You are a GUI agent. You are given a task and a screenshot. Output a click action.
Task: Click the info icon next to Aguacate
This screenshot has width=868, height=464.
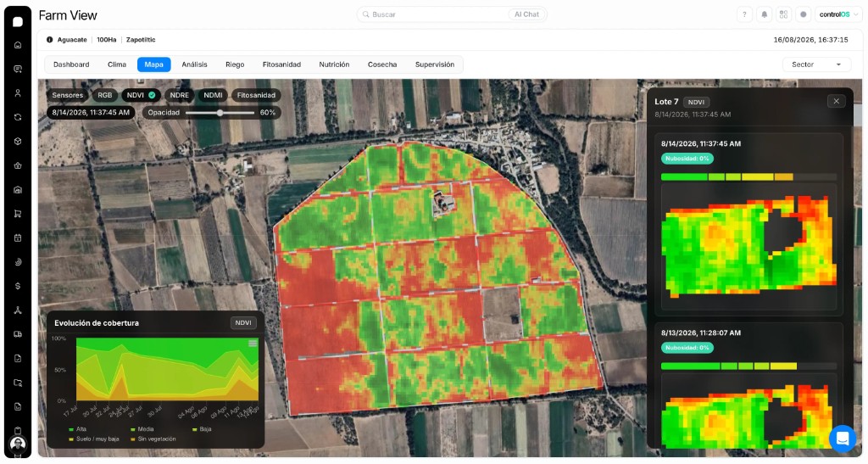pyautogui.click(x=50, y=40)
